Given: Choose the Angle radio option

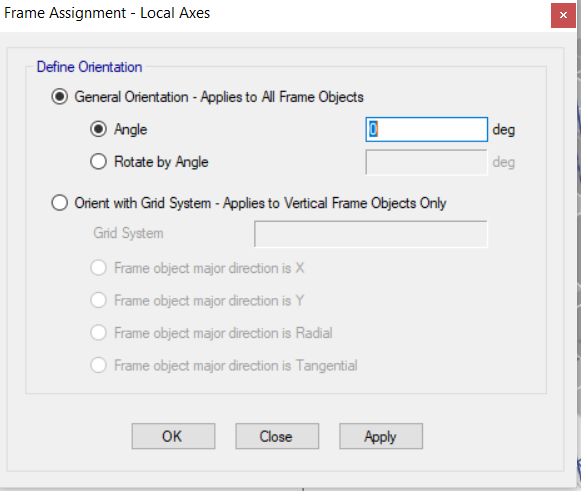Looking at the screenshot, I should (99, 129).
